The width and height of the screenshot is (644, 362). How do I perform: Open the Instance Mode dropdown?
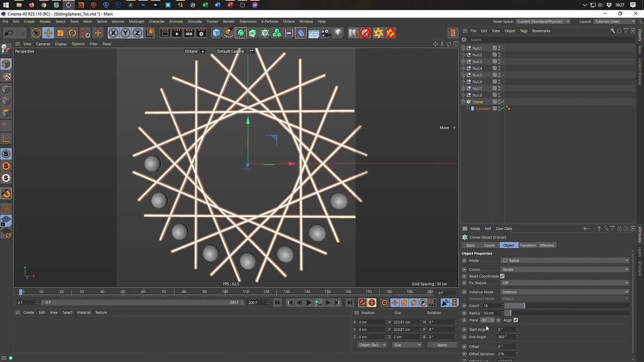[565, 292]
